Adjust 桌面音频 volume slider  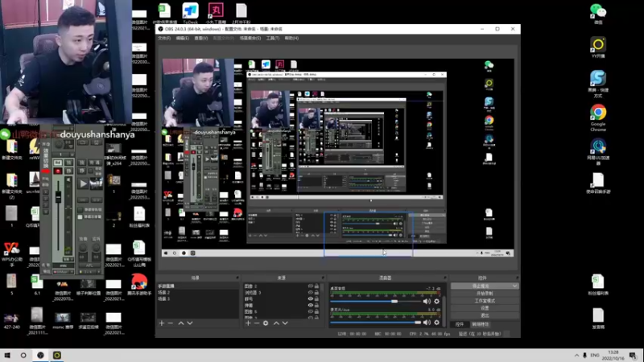376,301
